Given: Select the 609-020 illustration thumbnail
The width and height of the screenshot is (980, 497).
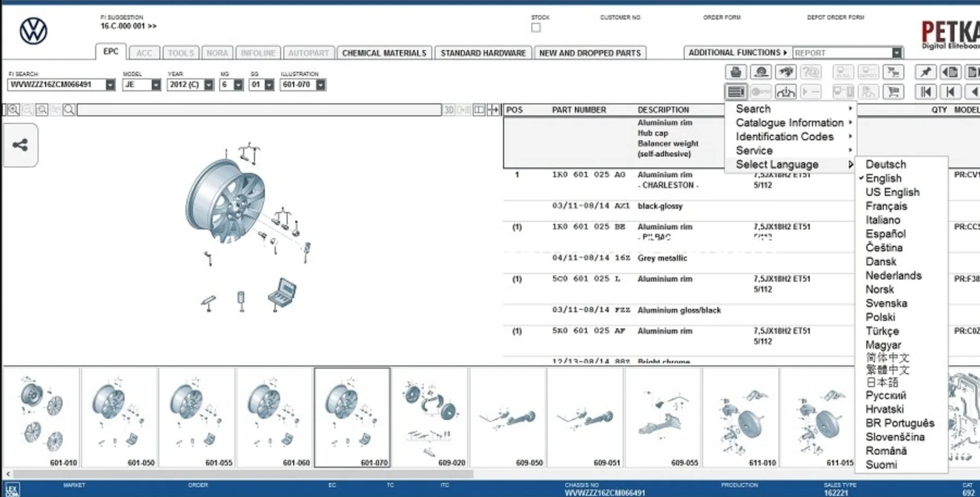Looking at the screenshot, I should coord(430,417).
